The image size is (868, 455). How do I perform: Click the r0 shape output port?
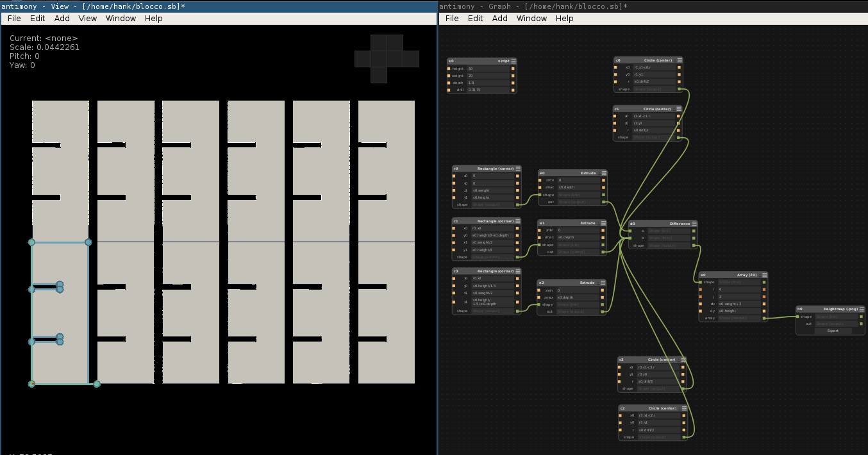[517, 204]
